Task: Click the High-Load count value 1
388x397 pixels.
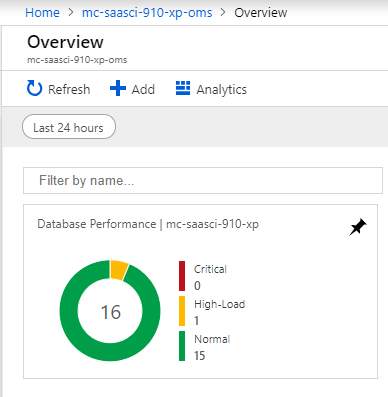Action: click(197, 321)
